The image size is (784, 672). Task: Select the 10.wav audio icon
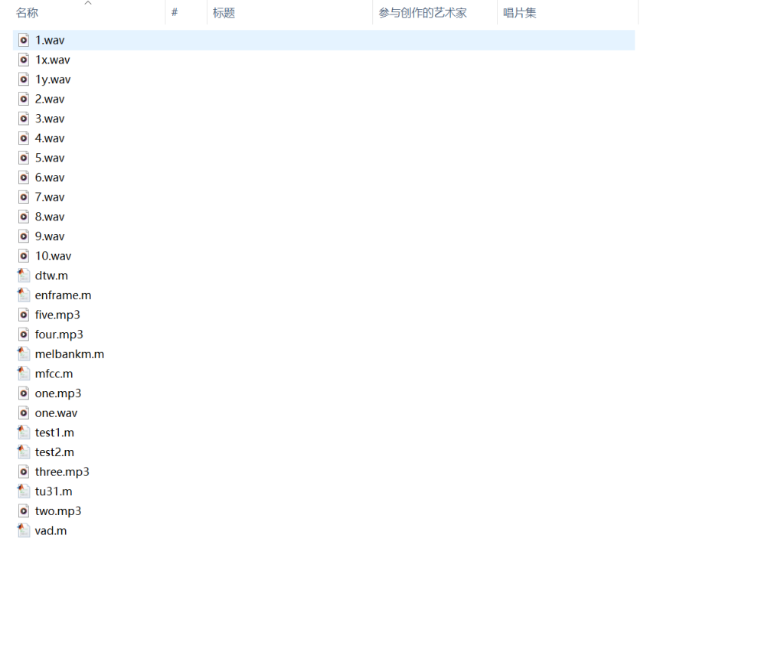[24, 256]
